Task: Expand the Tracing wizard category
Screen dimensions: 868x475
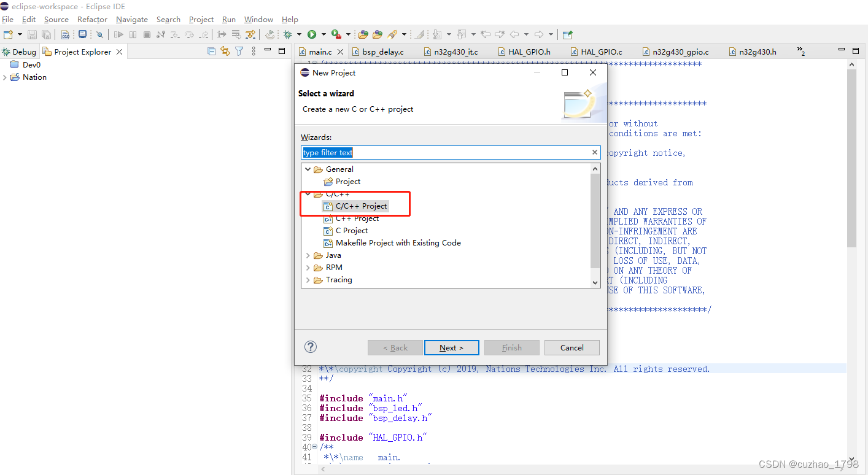Action: click(x=308, y=279)
